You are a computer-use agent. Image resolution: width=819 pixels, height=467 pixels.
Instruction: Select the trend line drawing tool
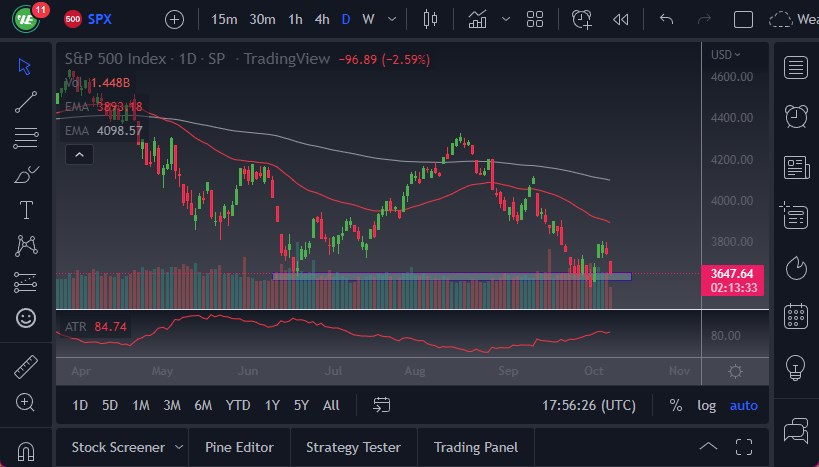26,100
